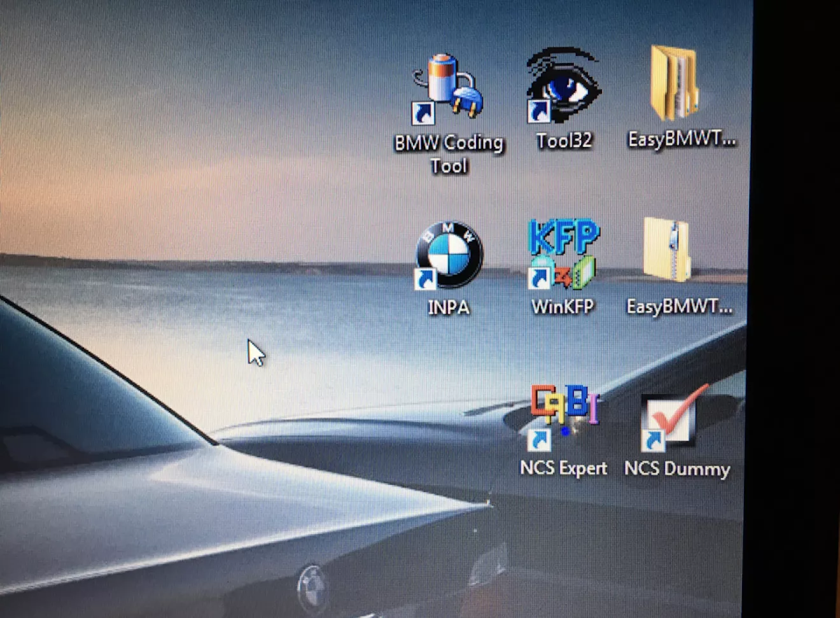This screenshot has height=618, width=840.
Task: Click the 'EasyBMWT...' label beside Tool32
Action: click(682, 139)
